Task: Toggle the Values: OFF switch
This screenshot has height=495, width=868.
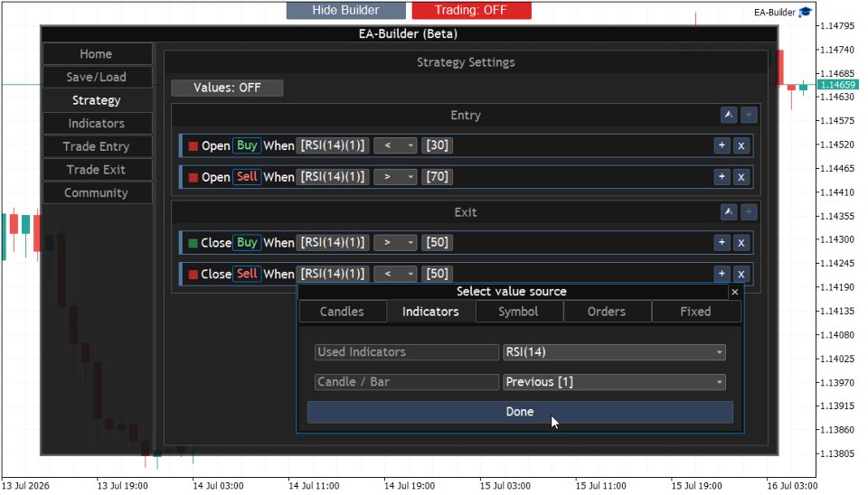Action: click(227, 88)
